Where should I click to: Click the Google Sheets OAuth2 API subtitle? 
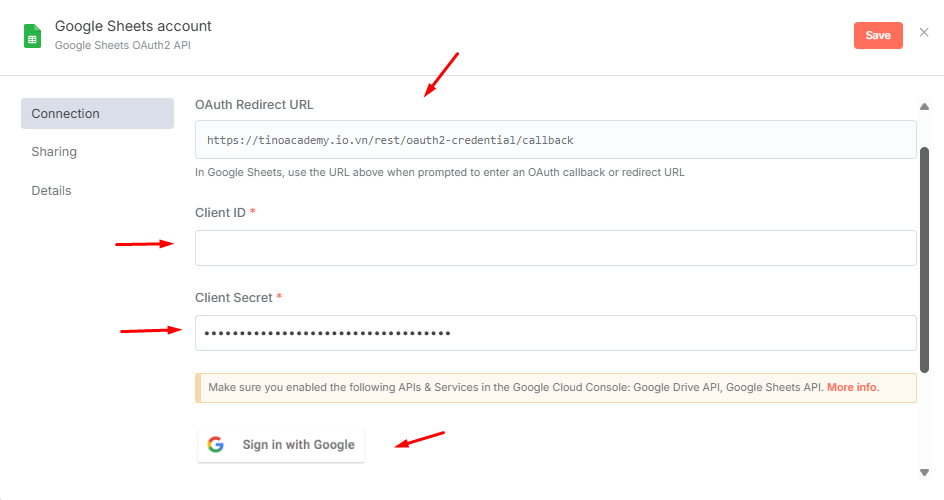[123, 45]
